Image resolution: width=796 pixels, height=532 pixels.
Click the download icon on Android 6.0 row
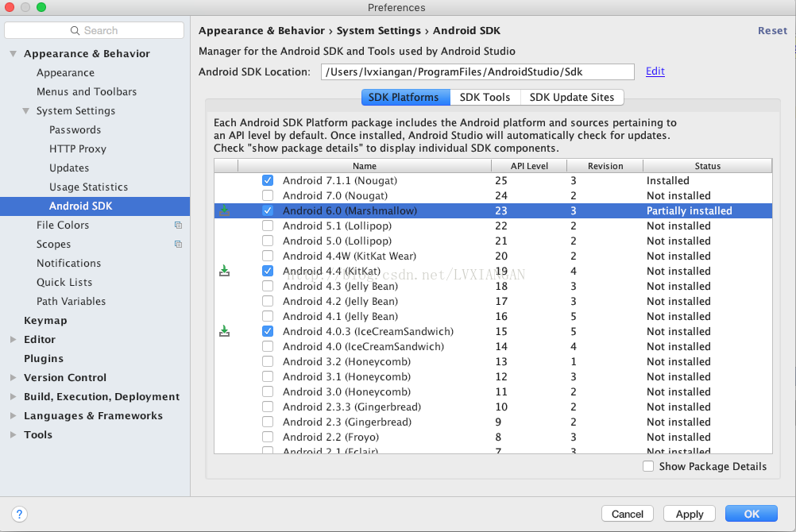224,210
